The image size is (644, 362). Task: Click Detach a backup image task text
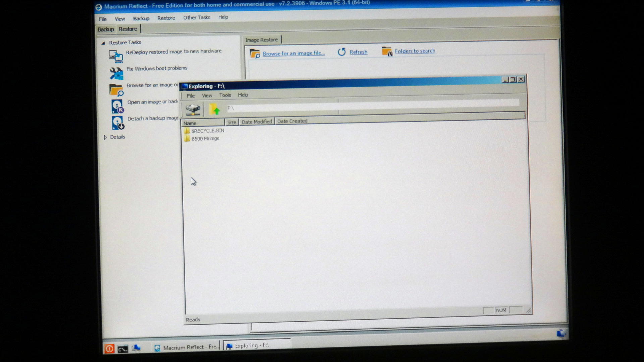tap(153, 118)
